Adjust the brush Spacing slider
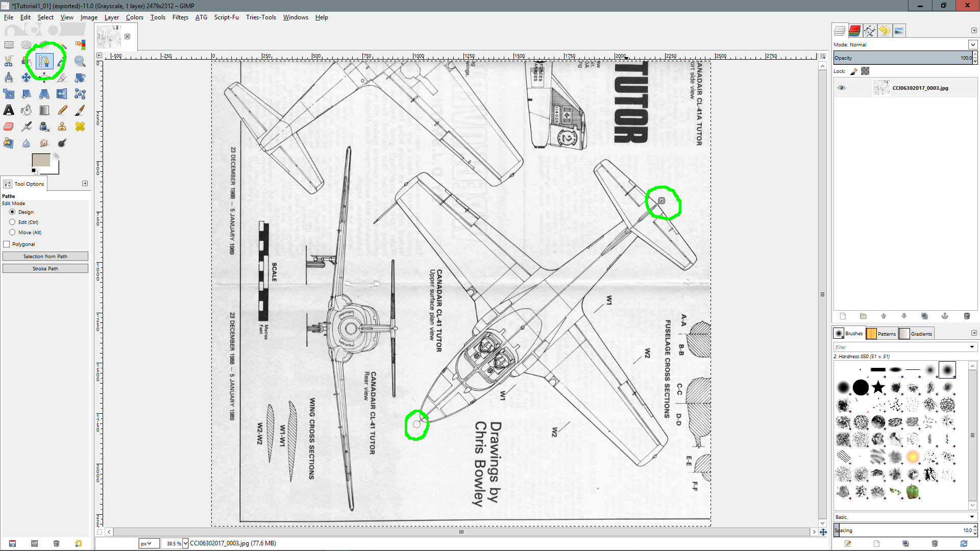 pos(902,531)
